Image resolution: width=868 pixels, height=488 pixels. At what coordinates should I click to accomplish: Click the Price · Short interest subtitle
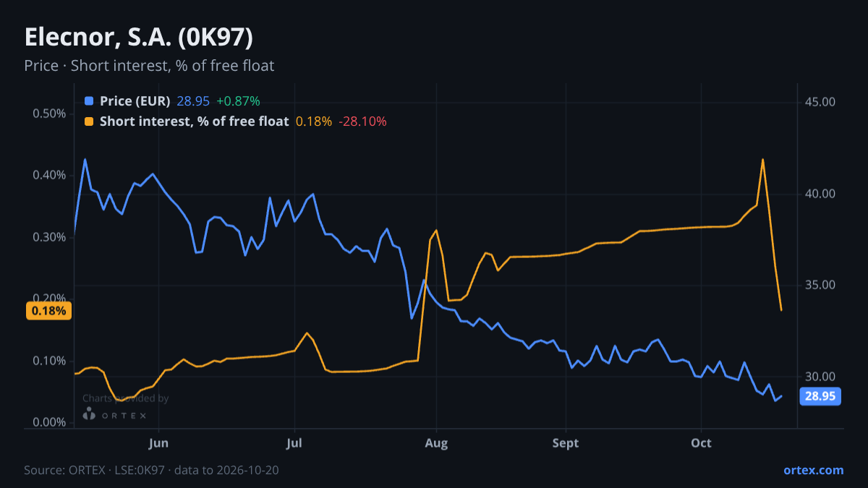click(149, 66)
